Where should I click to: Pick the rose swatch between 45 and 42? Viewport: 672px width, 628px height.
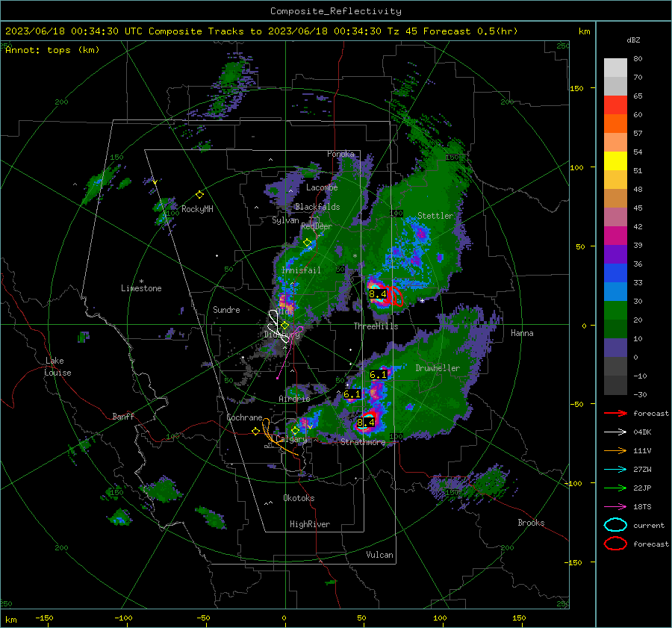coord(615,217)
